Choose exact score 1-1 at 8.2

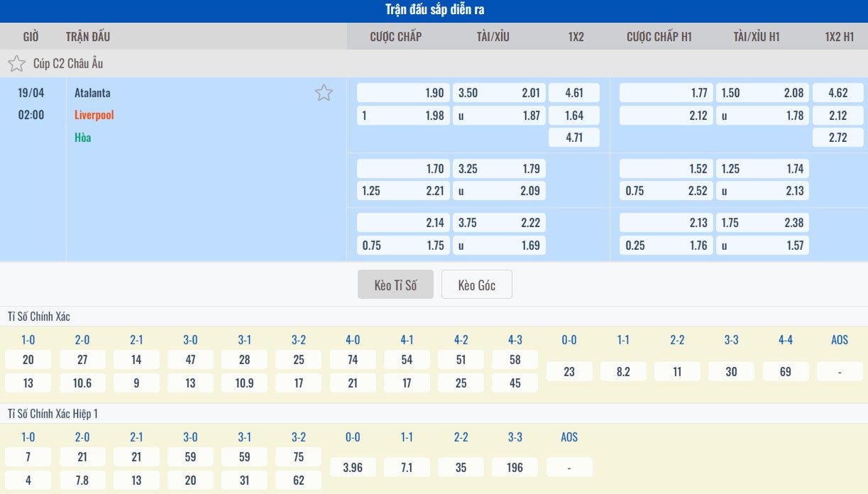click(x=623, y=371)
